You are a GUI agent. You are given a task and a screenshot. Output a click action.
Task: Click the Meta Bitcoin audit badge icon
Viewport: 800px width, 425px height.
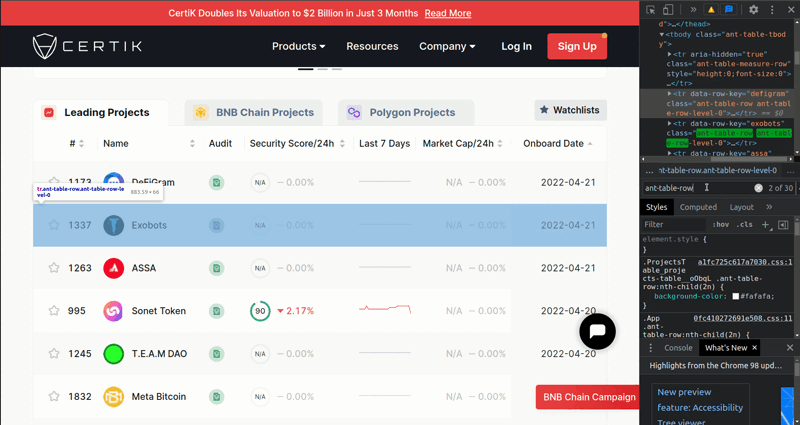click(x=216, y=396)
